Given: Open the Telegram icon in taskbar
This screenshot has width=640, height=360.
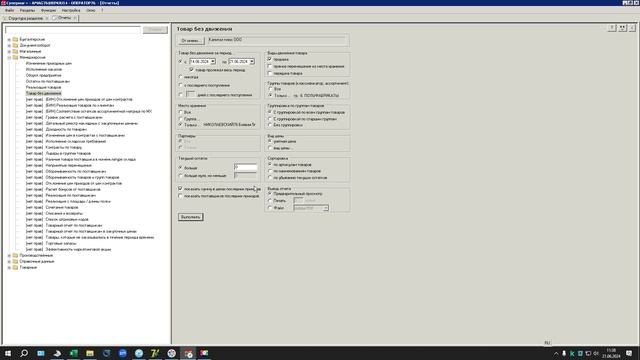Looking at the screenshot, I should point(139,353).
